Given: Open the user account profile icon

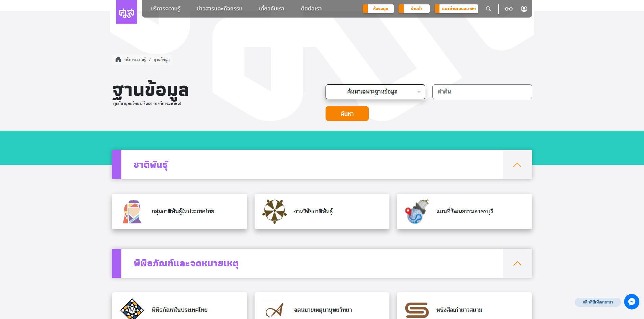Looking at the screenshot, I should (524, 9).
